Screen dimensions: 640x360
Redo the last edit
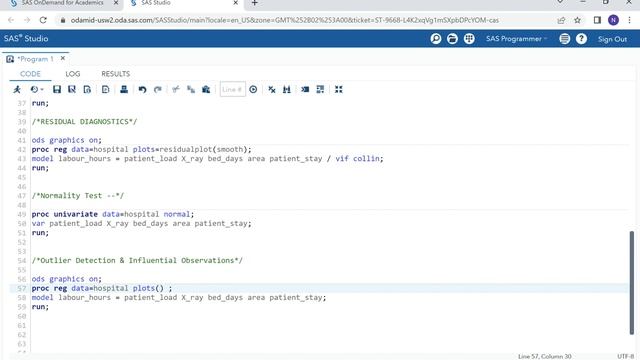tap(158, 89)
